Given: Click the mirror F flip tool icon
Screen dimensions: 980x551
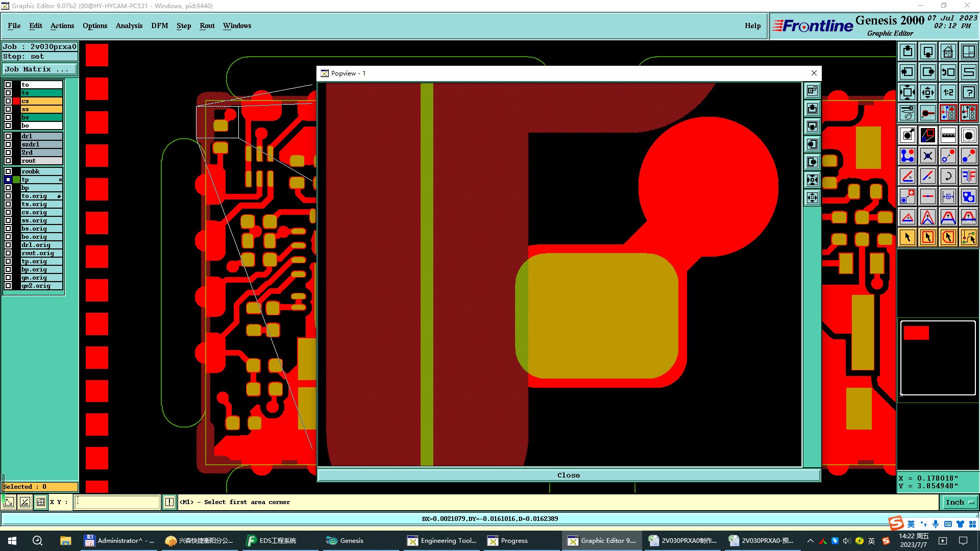Looking at the screenshot, I should click(x=968, y=176).
